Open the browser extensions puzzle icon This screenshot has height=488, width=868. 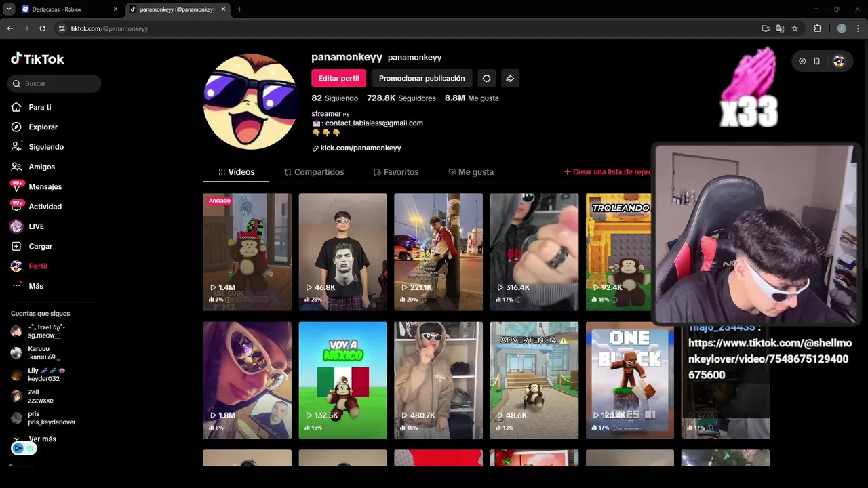(817, 28)
